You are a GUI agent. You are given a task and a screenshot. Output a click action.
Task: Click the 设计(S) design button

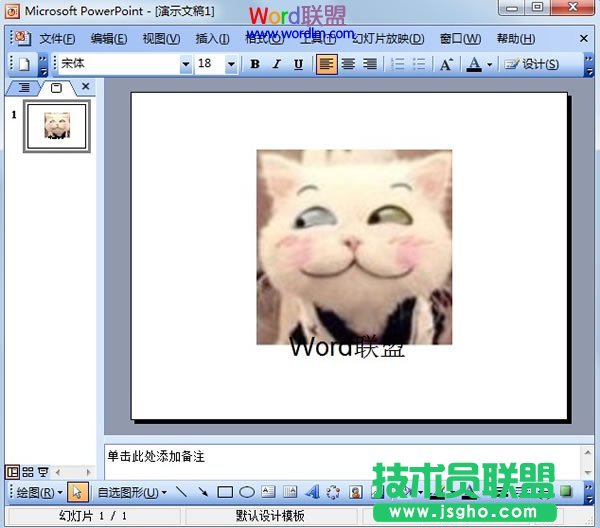(532, 64)
